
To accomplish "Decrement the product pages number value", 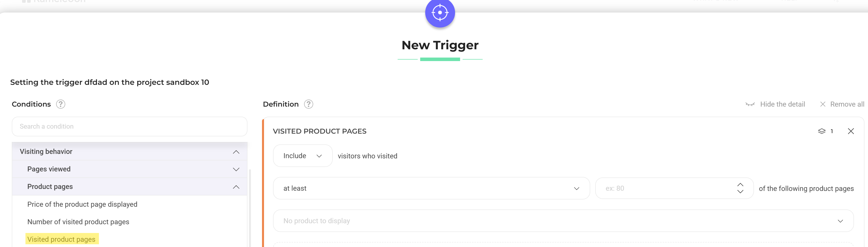I will [740, 192].
